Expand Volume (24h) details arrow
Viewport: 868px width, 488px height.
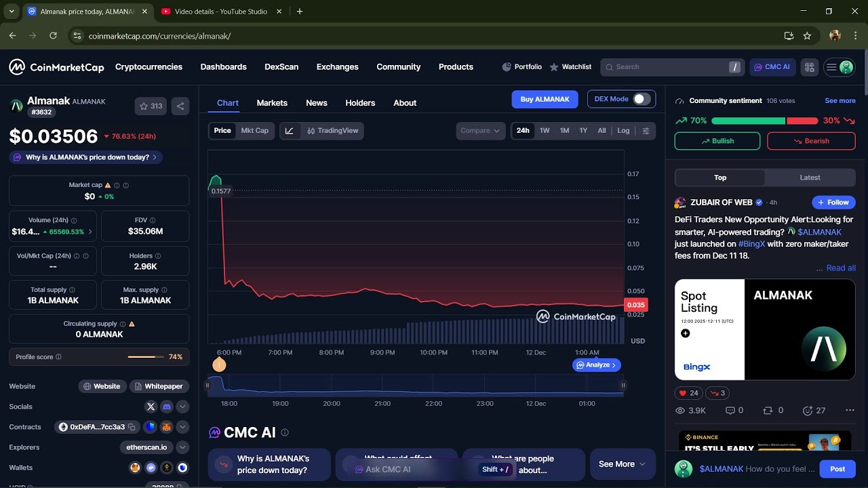tap(90, 232)
